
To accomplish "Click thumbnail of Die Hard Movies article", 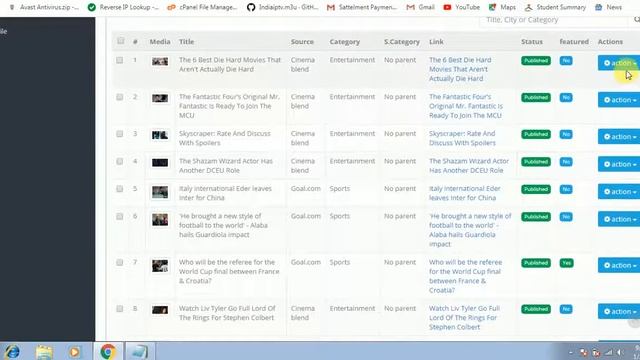I will click(160, 62).
